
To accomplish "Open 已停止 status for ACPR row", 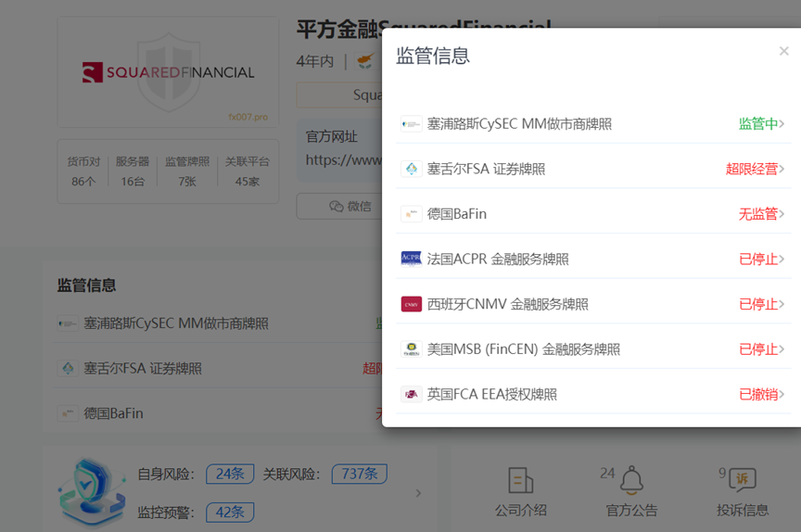I will (x=761, y=259).
